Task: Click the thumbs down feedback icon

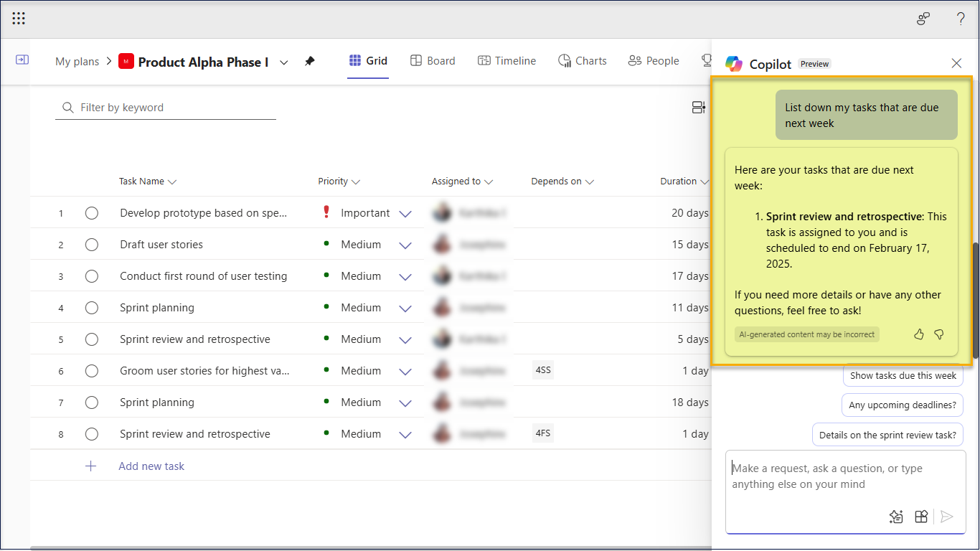Action: [939, 334]
